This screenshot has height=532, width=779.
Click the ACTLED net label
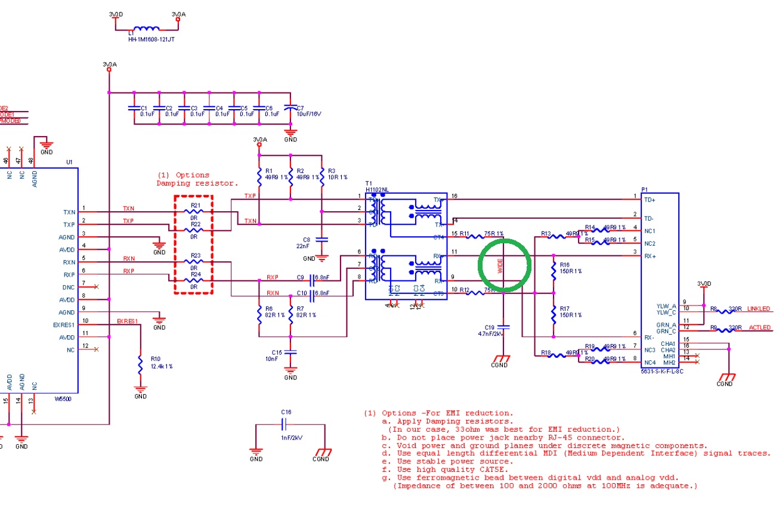coord(759,327)
